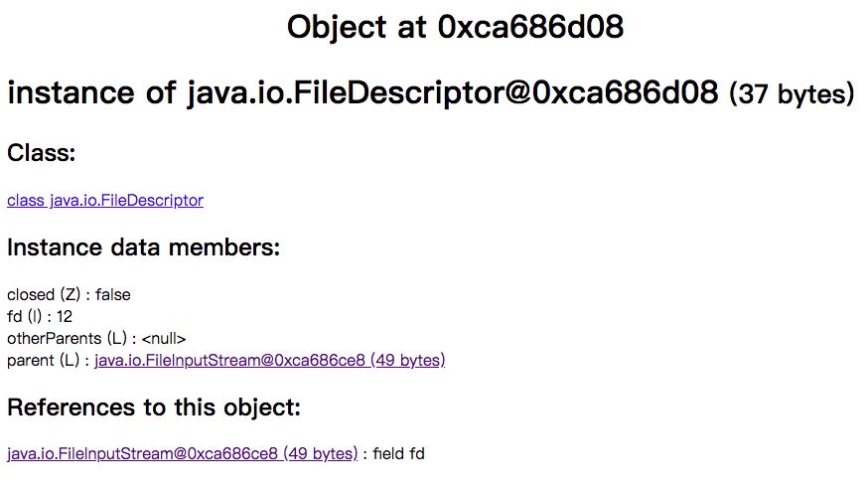Click the 'otherParents (L)' member label
This screenshot has width=868, height=489.
[64, 339]
